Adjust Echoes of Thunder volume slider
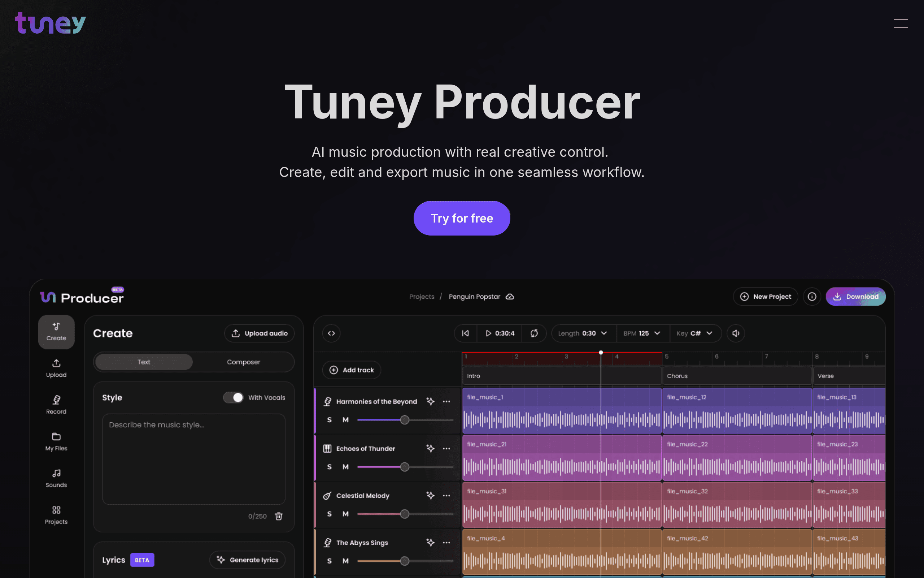 click(x=405, y=467)
